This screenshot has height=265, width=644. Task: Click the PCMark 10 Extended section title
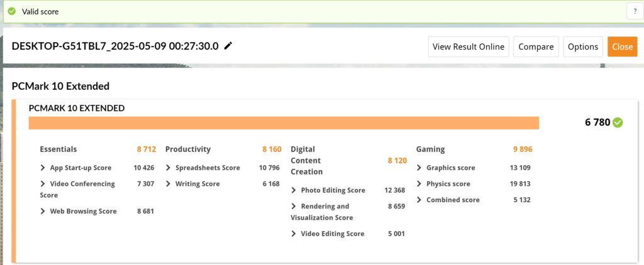click(60, 86)
